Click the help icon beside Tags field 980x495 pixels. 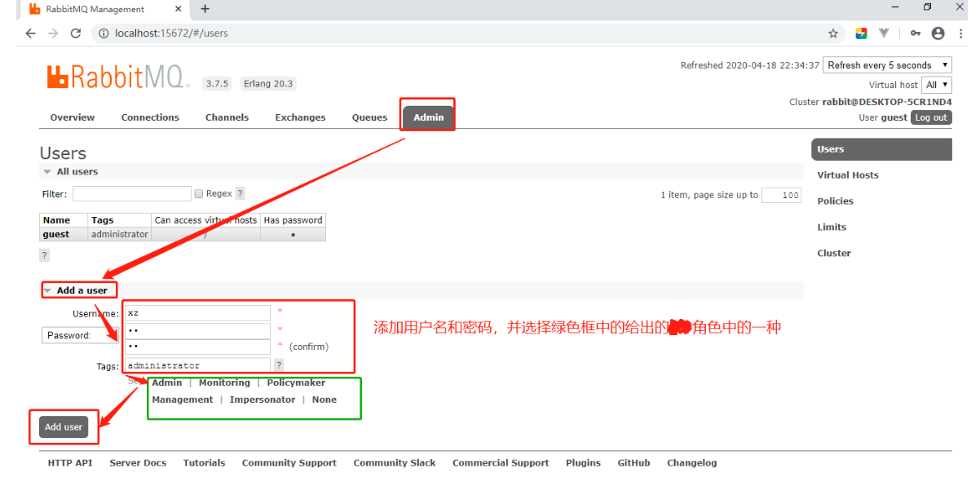click(279, 365)
